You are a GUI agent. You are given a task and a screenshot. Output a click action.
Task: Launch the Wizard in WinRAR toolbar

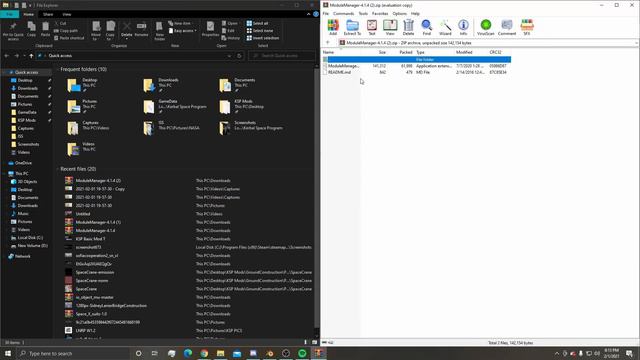click(445, 27)
